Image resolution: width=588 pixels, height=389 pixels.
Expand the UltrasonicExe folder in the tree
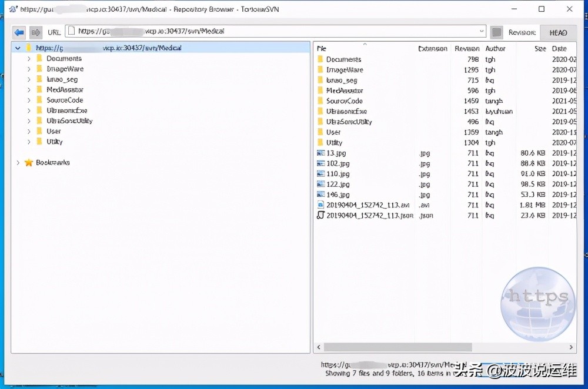[x=29, y=110]
